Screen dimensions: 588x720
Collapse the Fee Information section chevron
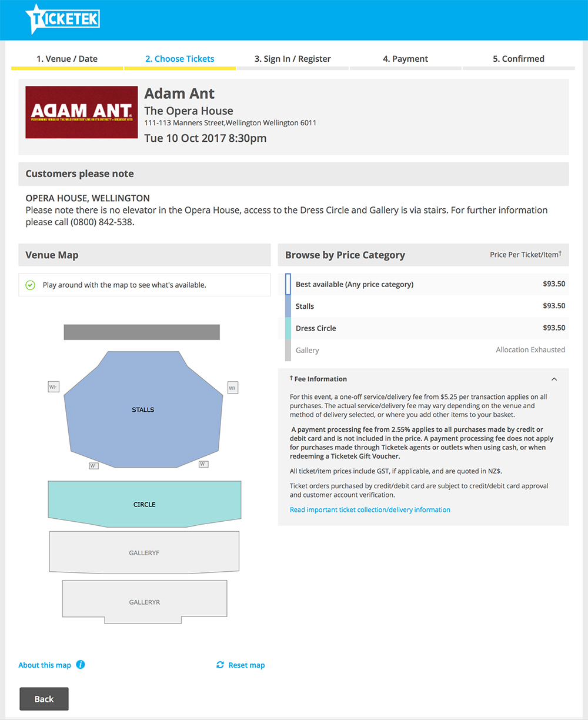(554, 379)
